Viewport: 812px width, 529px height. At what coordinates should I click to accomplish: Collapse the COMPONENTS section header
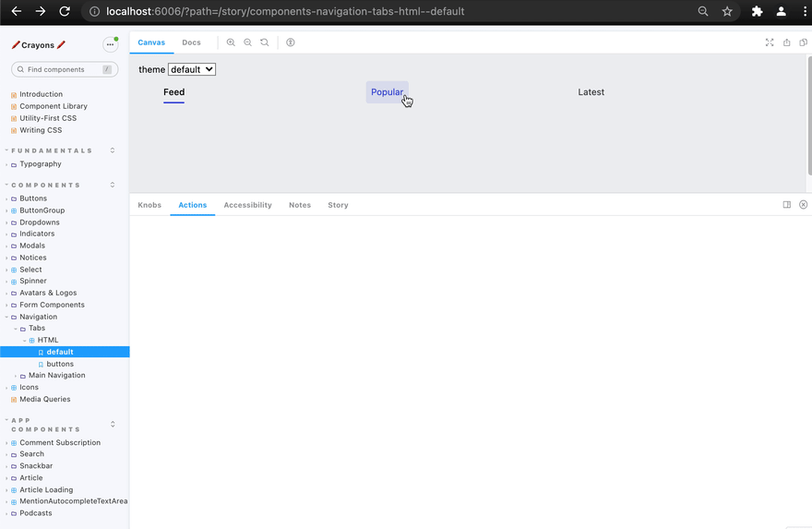tap(45, 185)
